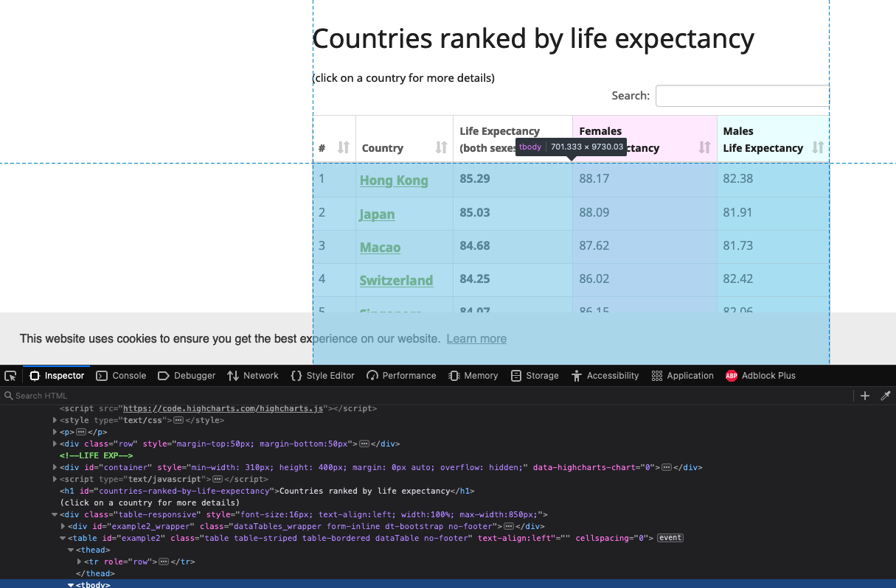
Task: Show hidden children ellipsis of div id="container"
Action: [666, 467]
